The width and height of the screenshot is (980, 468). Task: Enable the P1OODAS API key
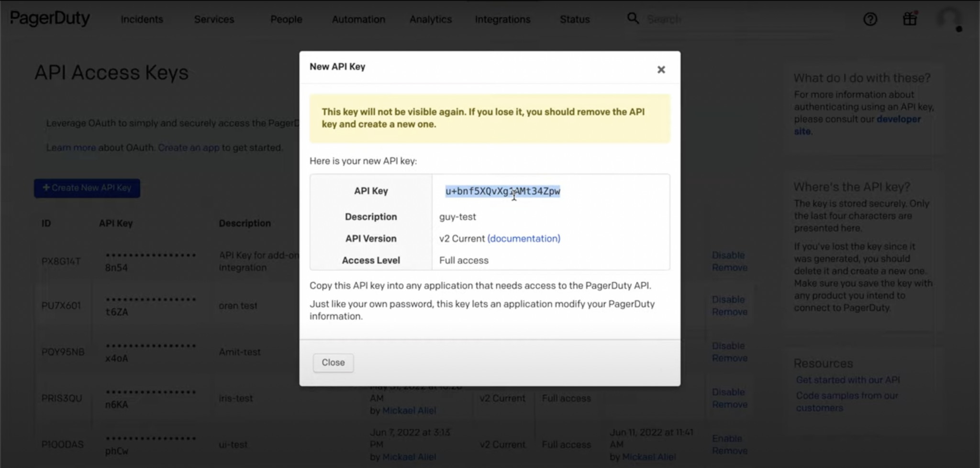[727, 439]
